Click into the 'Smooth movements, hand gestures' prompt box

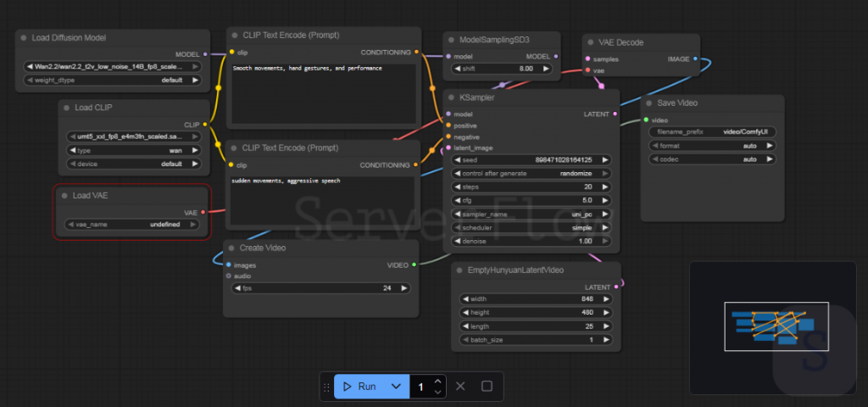pos(323,93)
